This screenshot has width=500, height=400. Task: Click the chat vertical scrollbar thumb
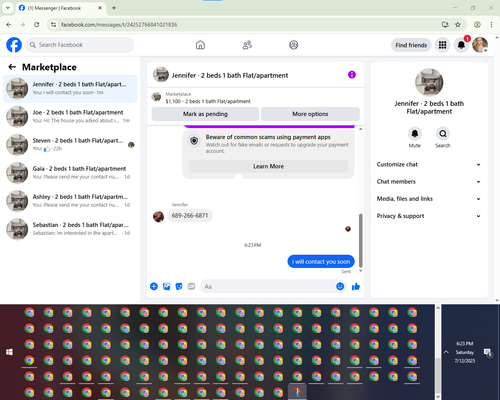(360, 240)
